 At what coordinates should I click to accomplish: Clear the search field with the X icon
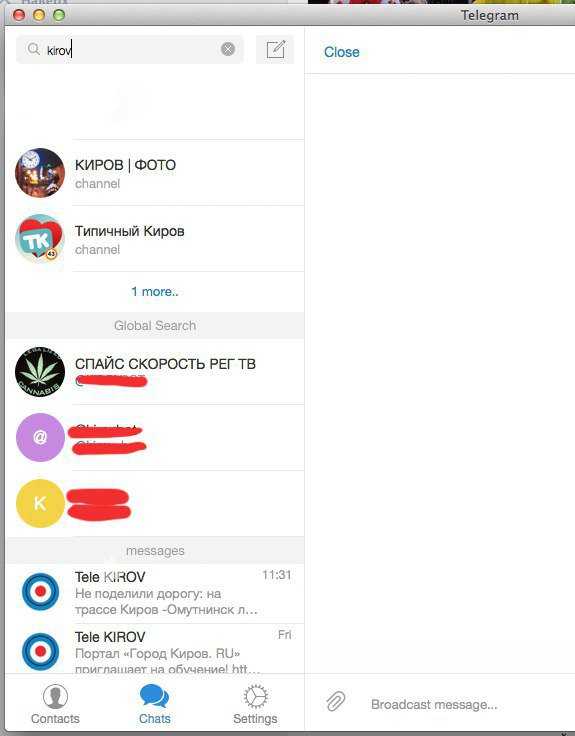228,49
